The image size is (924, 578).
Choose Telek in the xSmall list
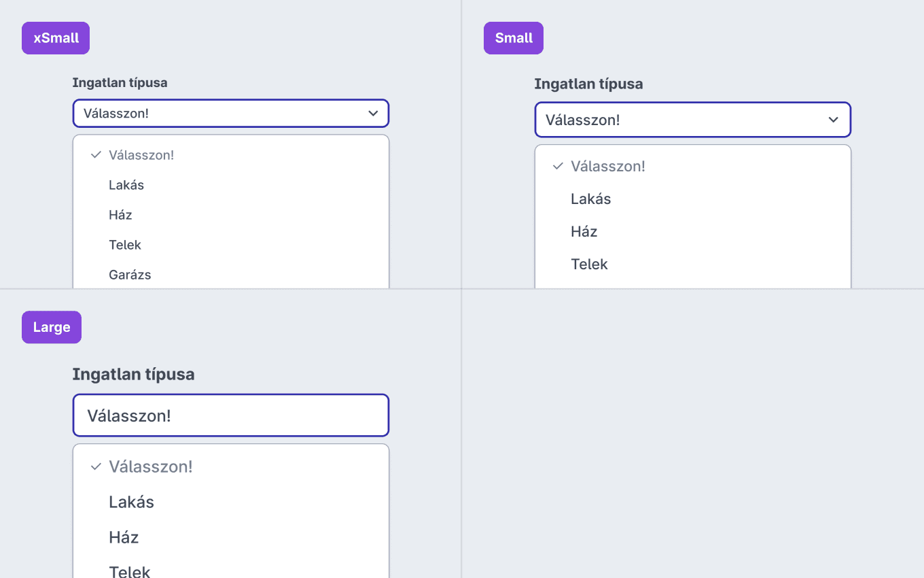[231, 245]
